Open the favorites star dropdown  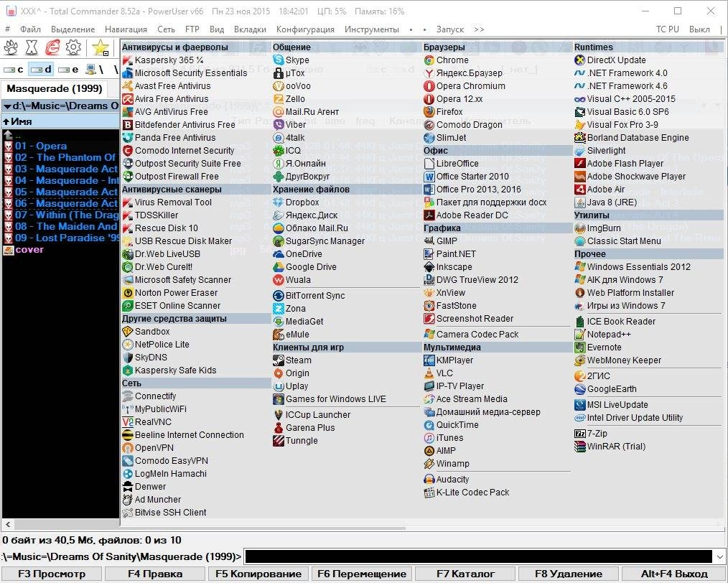[x=101, y=48]
